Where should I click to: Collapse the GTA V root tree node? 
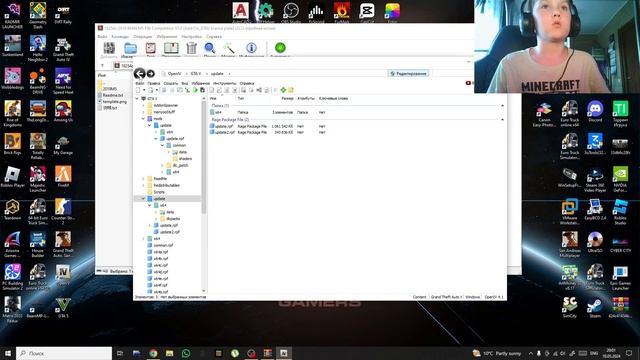[137, 99]
